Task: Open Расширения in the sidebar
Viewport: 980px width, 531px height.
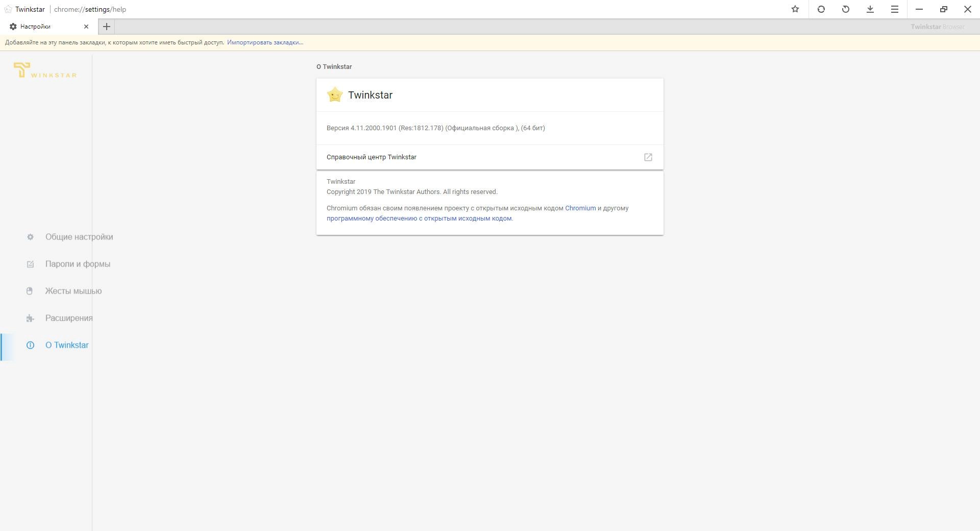Action: tap(69, 318)
